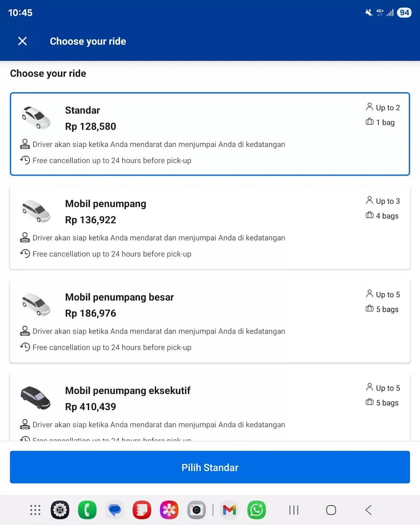Tap the passenger icon showing Up to 2
Image resolution: width=420 pixels, height=525 pixels.
coord(369,107)
